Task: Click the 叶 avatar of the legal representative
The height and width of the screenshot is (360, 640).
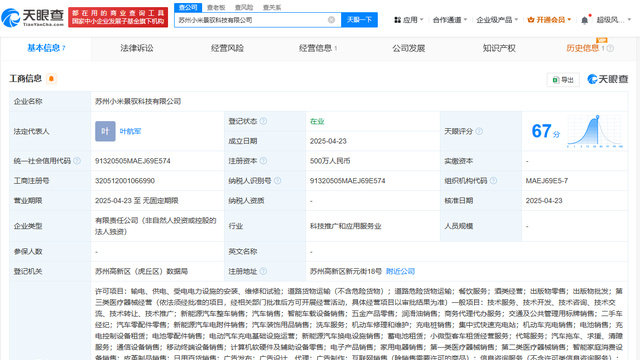Action: tap(105, 131)
